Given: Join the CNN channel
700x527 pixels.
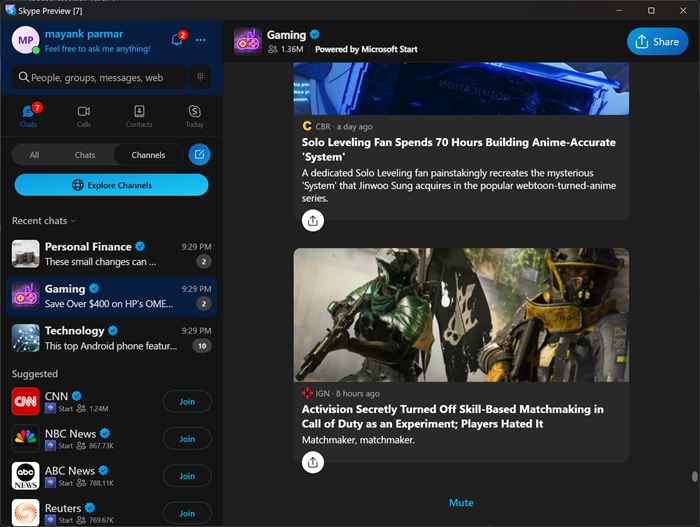Looking at the screenshot, I should coord(187,402).
